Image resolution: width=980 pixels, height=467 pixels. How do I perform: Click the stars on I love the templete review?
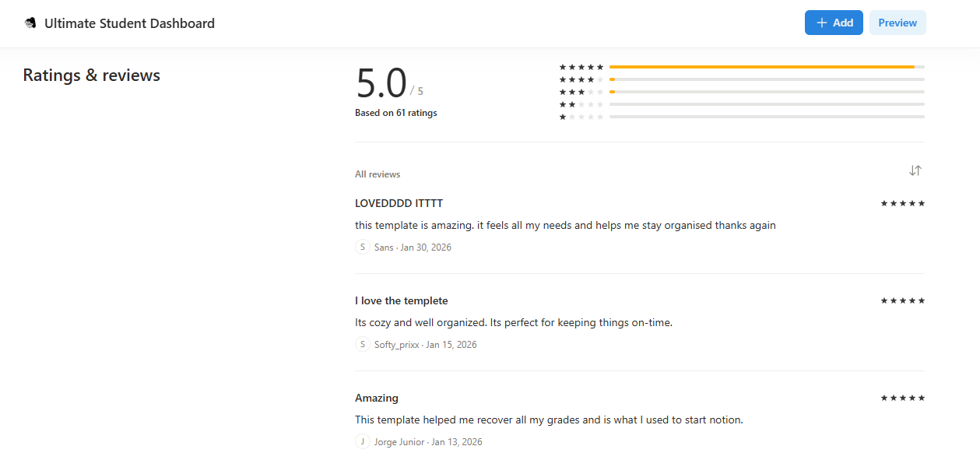point(903,301)
